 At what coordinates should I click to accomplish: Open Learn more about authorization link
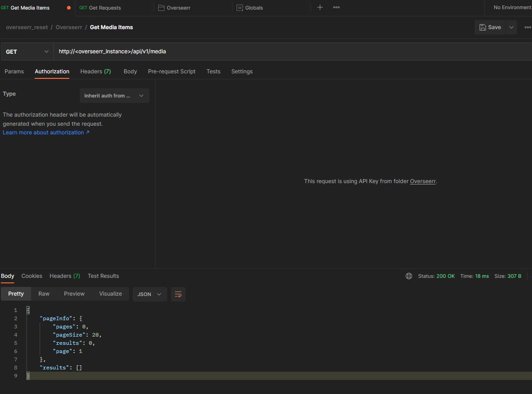tap(46, 133)
